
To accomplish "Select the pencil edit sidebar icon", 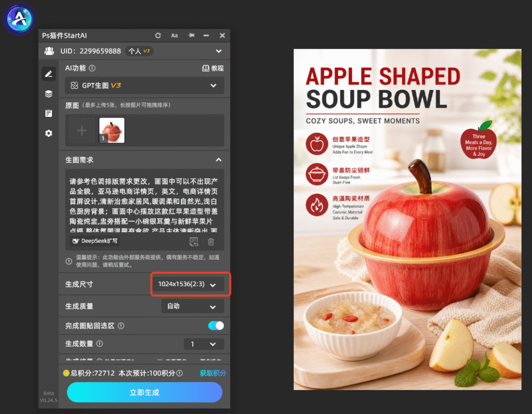I will click(x=48, y=74).
